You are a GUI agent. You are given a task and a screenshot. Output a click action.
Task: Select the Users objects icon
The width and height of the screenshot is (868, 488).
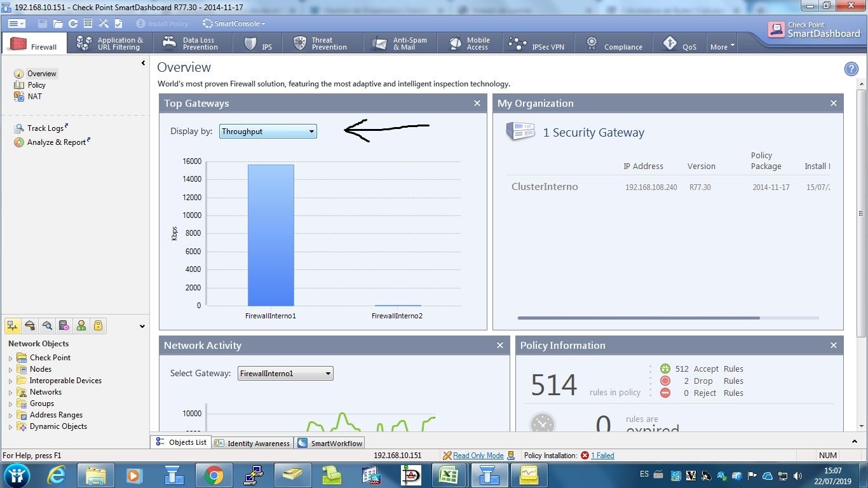click(81, 326)
